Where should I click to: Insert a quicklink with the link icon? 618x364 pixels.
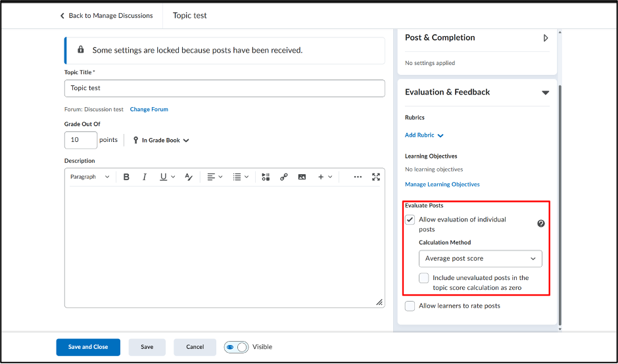[284, 177]
